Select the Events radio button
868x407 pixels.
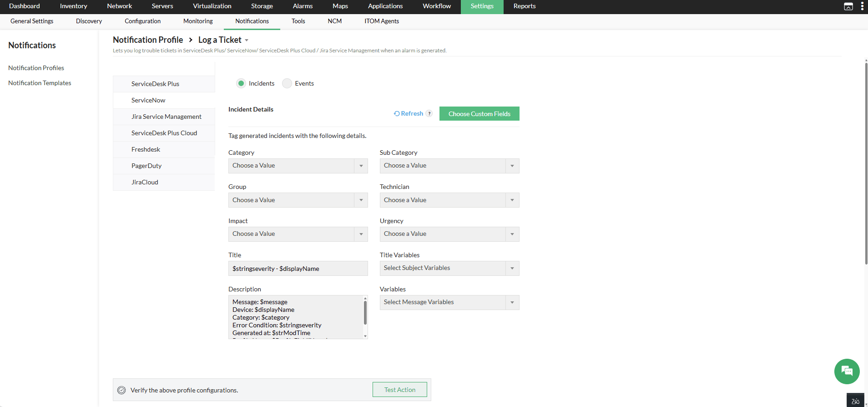point(287,83)
